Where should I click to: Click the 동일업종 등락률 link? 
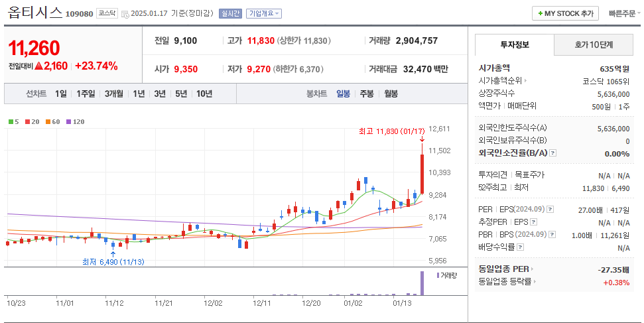click(505, 281)
